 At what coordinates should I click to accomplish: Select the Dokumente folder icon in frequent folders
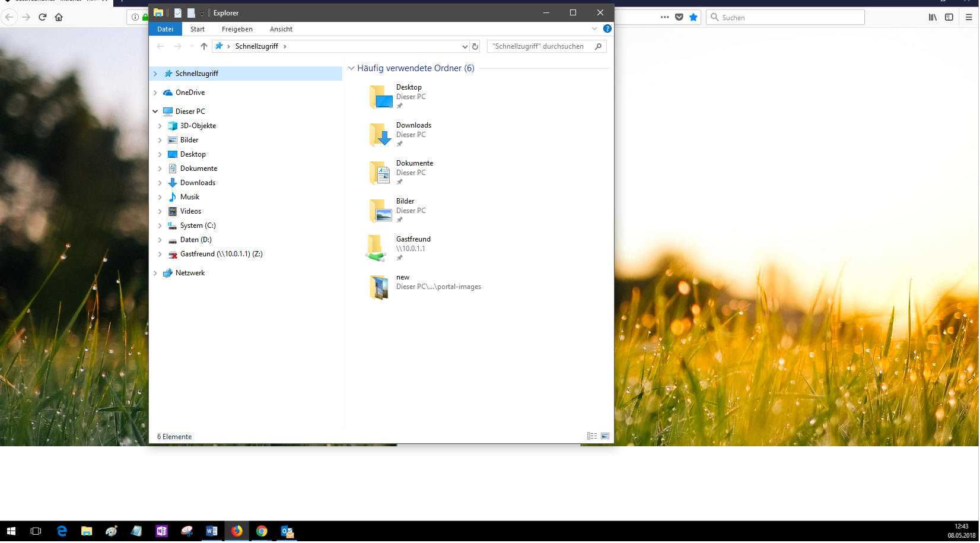380,173
